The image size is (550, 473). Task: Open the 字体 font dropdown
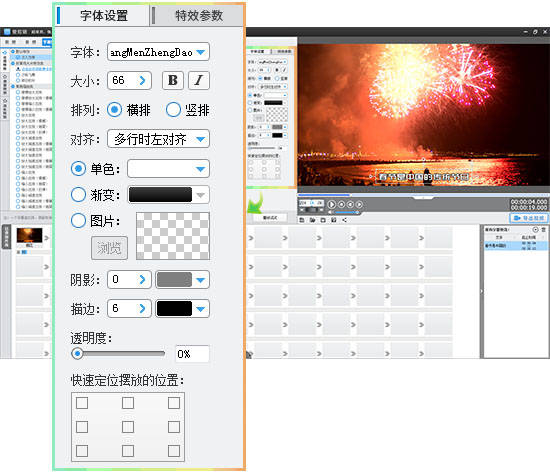click(158, 52)
